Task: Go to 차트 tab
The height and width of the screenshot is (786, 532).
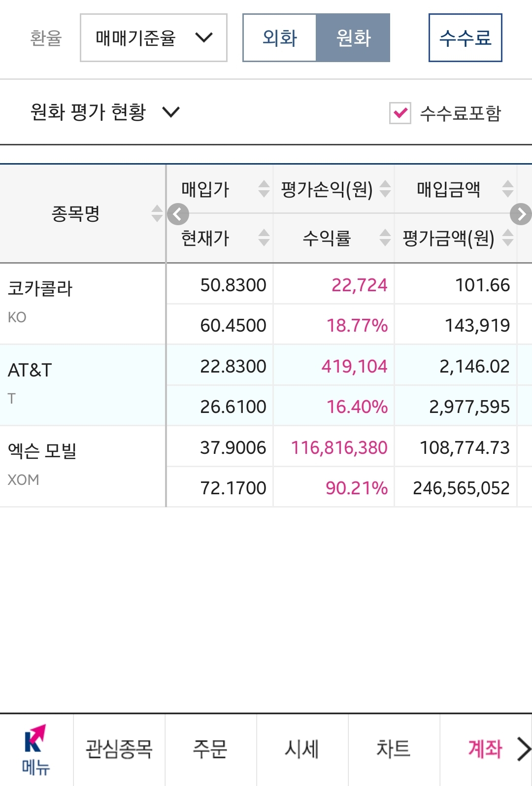Action: 394,750
